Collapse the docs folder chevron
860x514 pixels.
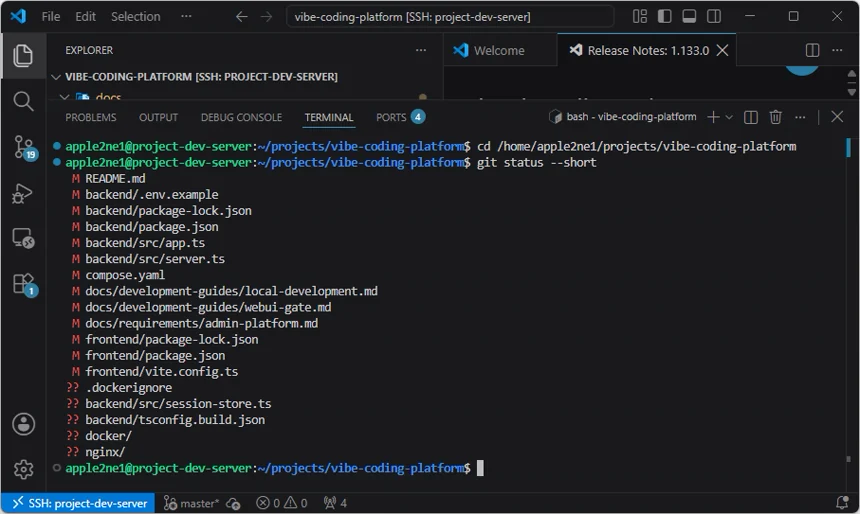(x=64, y=98)
